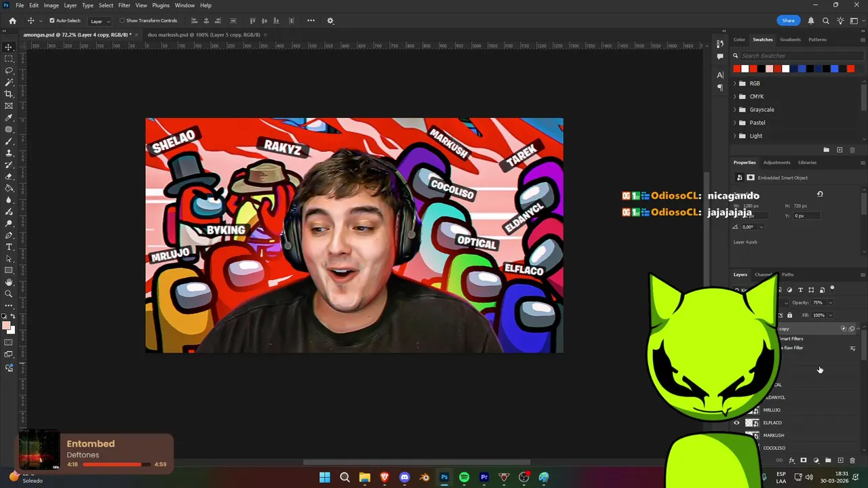The width and height of the screenshot is (868, 488).
Task: Expand the CMYK swatch folder
Action: tap(734, 96)
